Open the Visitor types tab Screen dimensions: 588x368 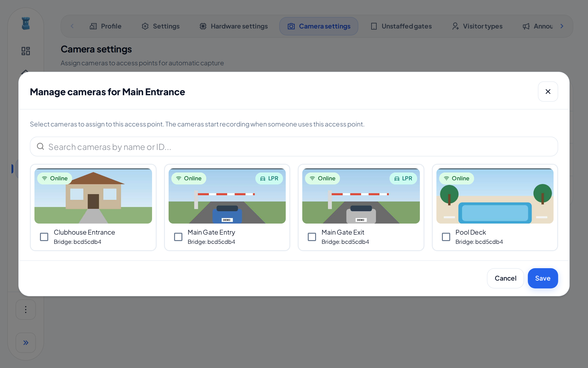click(x=478, y=26)
